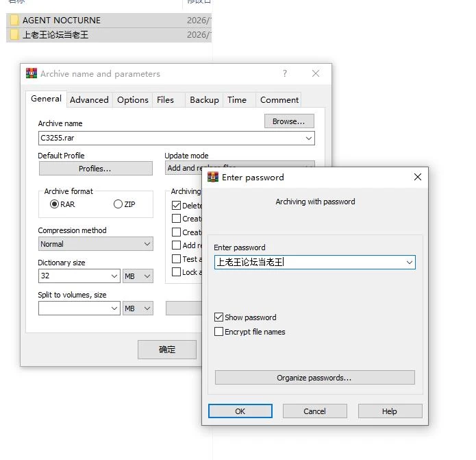Uncheck Show password
Screen dimensions: 476x460
click(218, 317)
